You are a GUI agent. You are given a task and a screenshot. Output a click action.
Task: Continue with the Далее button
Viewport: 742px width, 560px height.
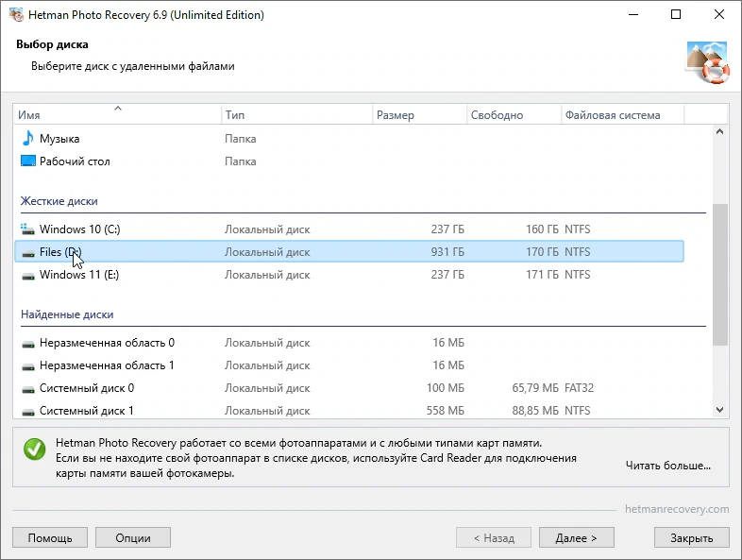coord(577,537)
